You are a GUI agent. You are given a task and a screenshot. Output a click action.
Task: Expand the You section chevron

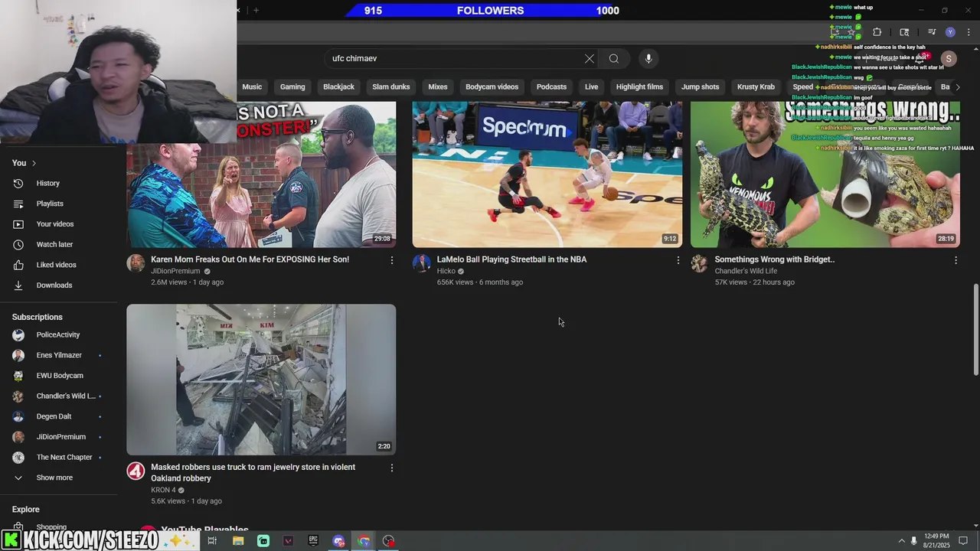(x=34, y=163)
